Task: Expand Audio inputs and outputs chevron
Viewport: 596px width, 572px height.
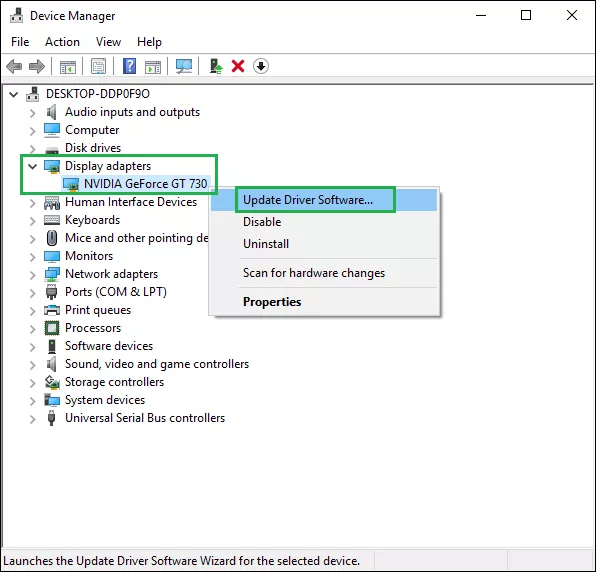Action: click(x=33, y=113)
